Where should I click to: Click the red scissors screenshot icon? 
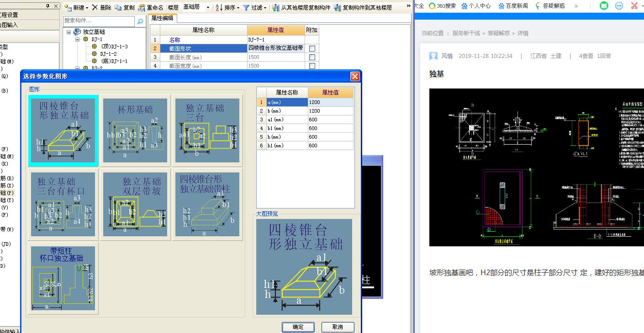pyautogui.click(x=634, y=6)
